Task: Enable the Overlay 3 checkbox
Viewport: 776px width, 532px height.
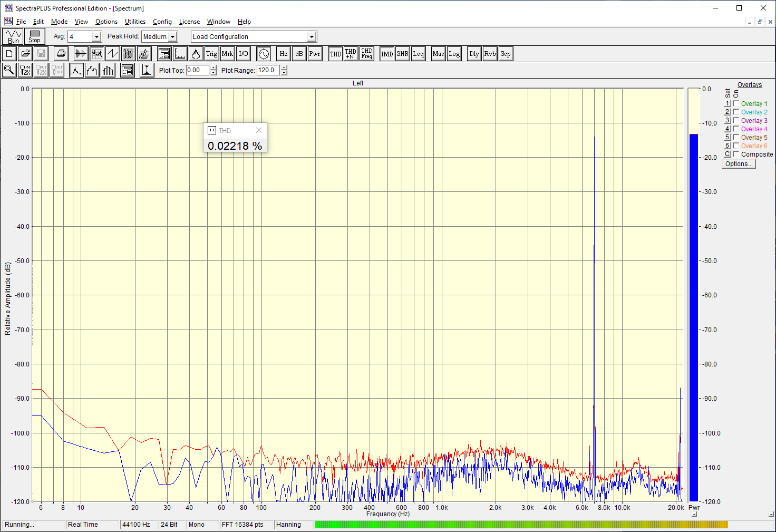Action: tap(736, 120)
